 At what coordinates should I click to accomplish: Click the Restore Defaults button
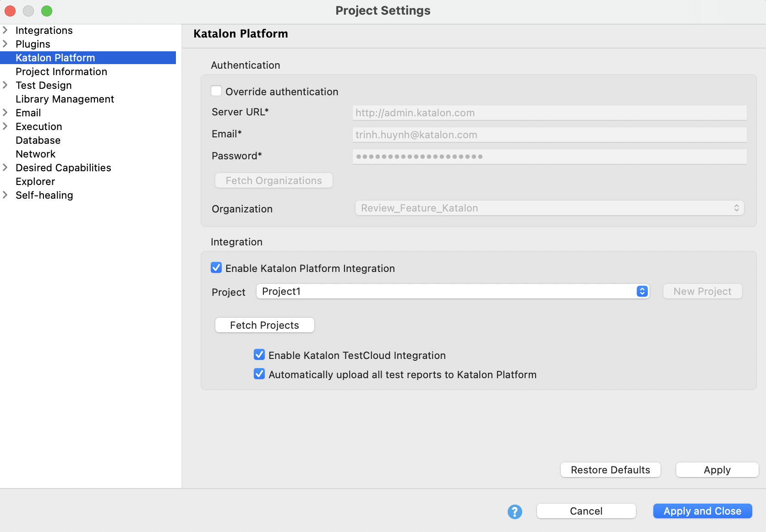(610, 470)
